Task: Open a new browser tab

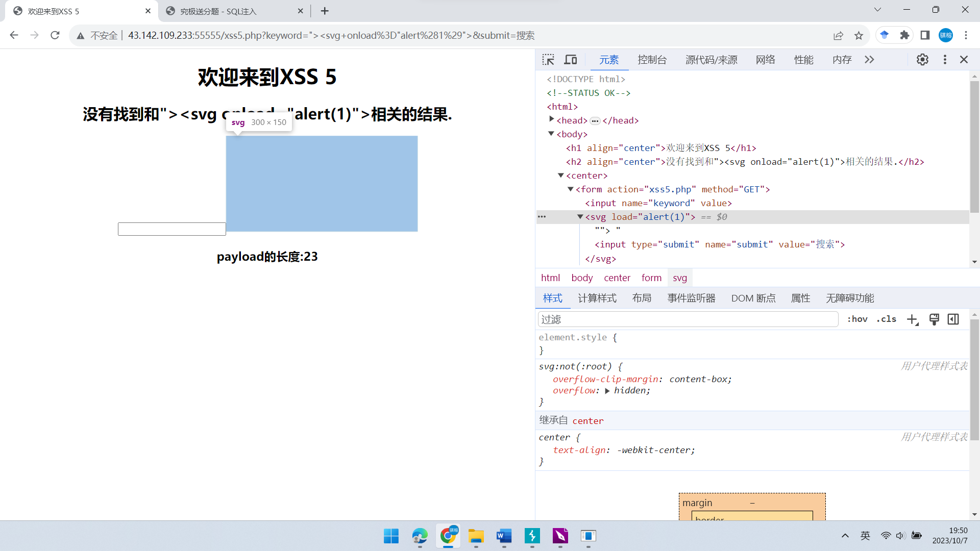Action: [x=325, y=11]
